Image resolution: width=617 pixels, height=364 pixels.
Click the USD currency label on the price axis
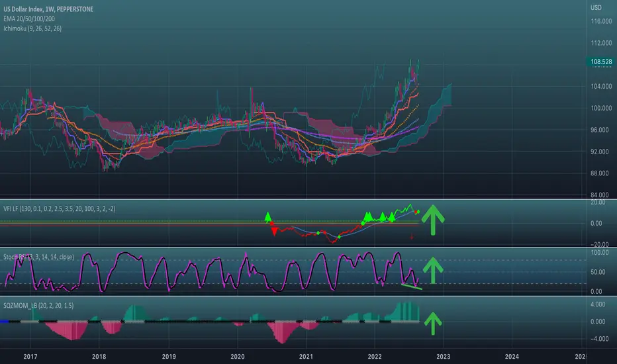click(596, 7)
